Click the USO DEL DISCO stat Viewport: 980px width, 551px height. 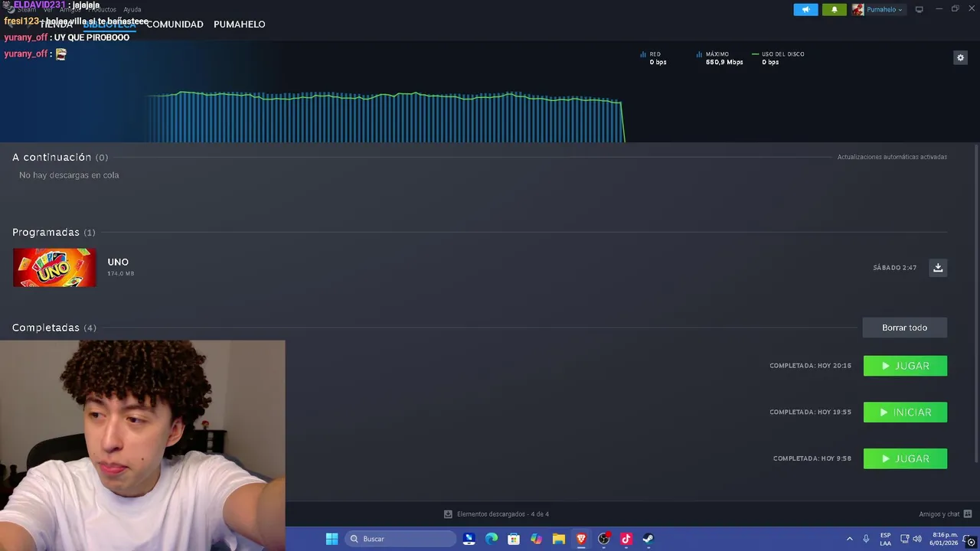tap(778, 58)
